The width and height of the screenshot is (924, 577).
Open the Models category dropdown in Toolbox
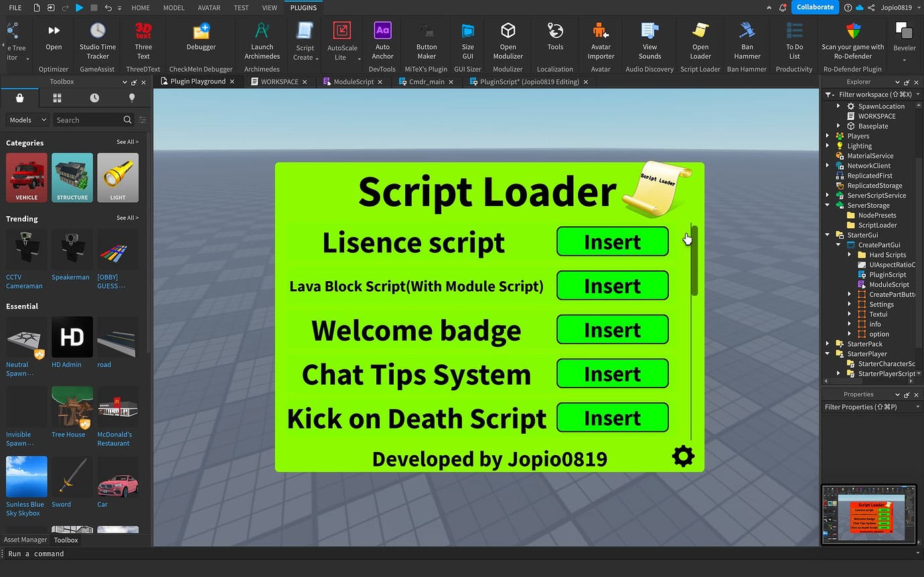point(27,119)
